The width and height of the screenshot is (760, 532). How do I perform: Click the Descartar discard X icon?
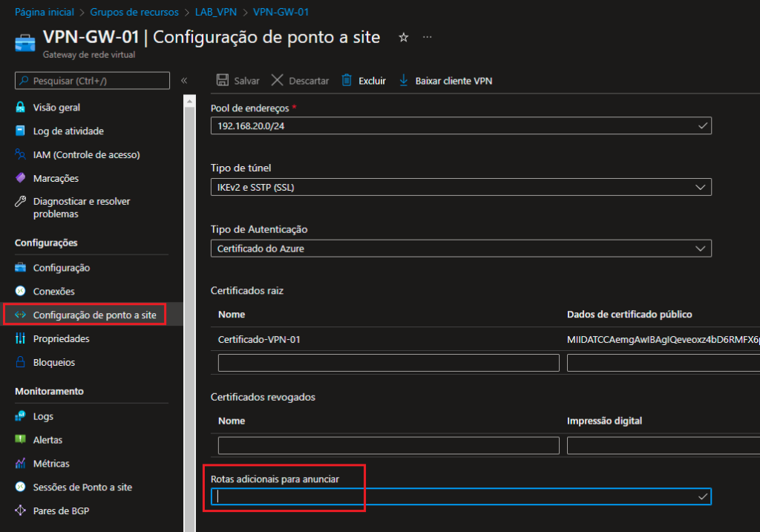click(x=277, y=81)
